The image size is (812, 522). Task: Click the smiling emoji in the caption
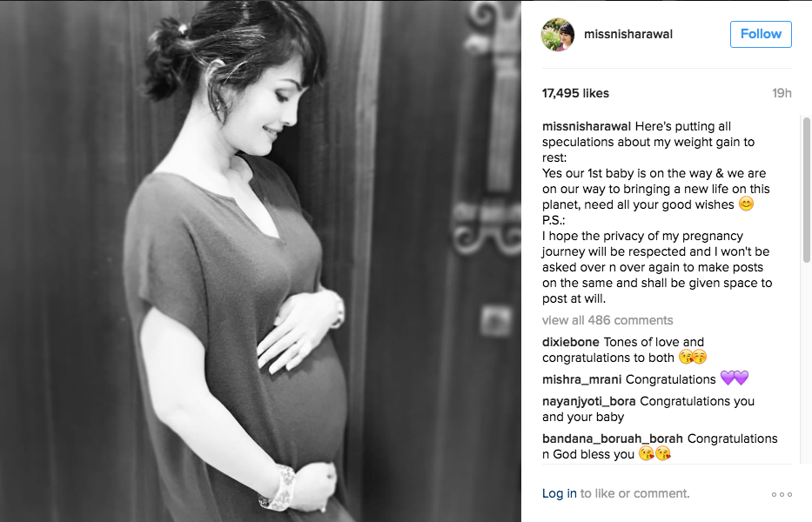point(746,204)
